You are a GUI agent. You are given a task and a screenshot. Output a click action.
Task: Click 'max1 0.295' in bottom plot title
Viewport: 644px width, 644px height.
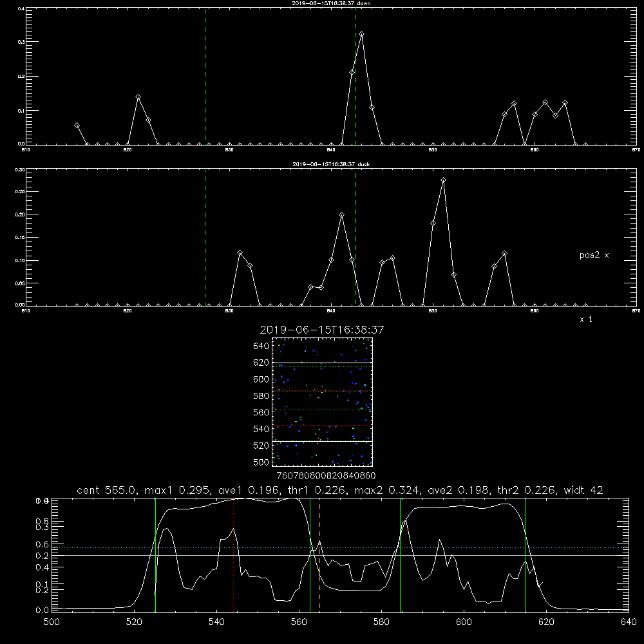(x=176, y=490)
